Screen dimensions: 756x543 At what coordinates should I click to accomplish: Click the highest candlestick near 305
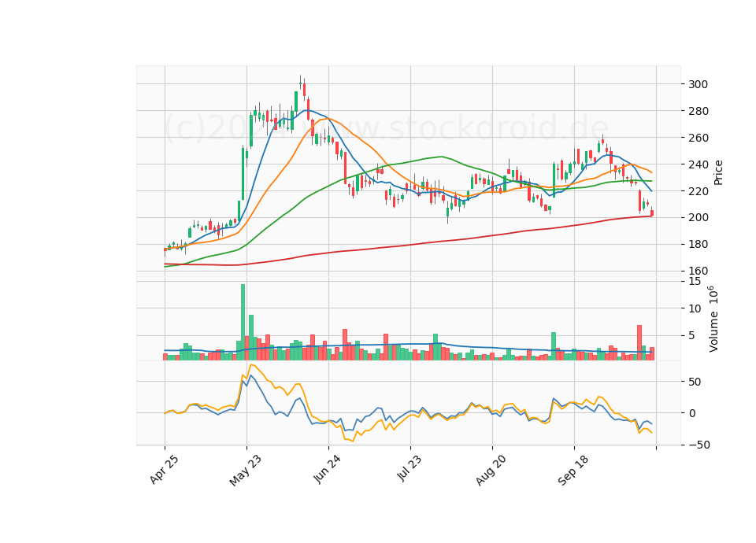coord(300,83)
